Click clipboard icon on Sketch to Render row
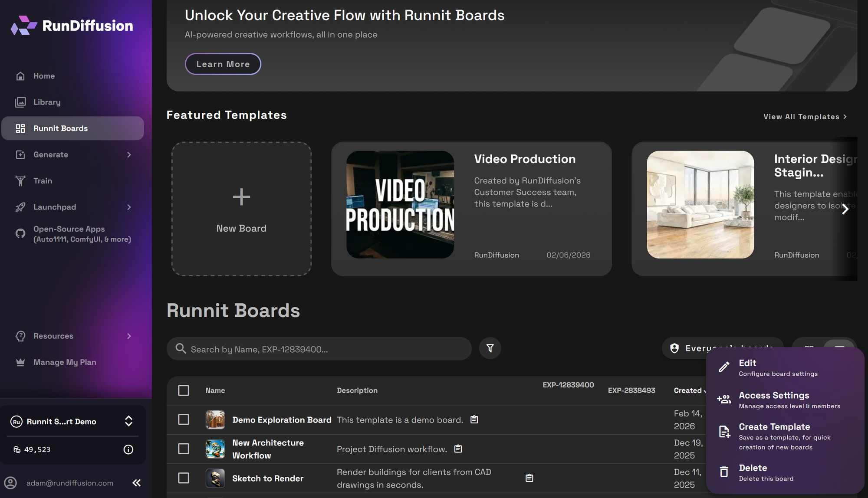Screen dimensions: 868x498 (x=529, y=478)
